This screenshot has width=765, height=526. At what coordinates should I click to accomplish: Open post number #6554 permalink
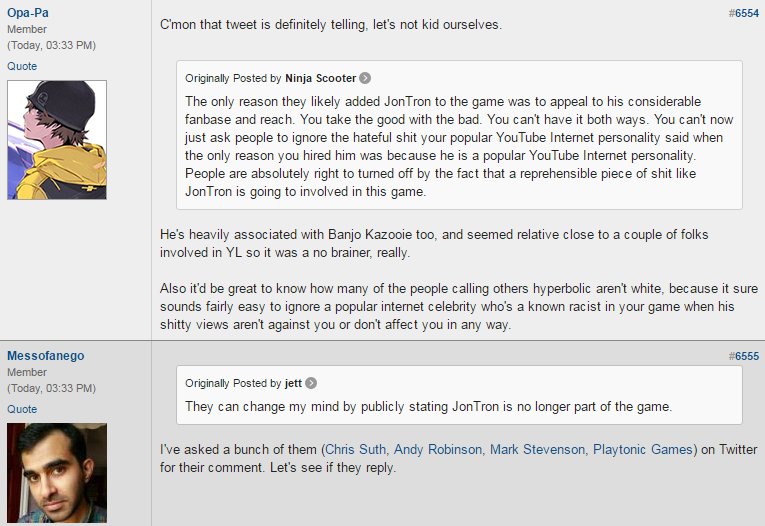744,13
